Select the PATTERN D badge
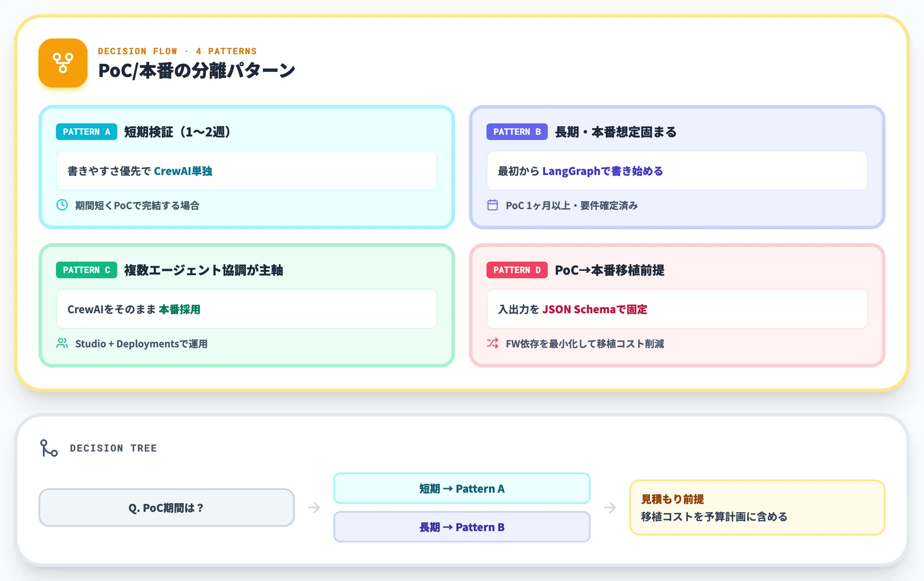 click(x=517, y=270)
